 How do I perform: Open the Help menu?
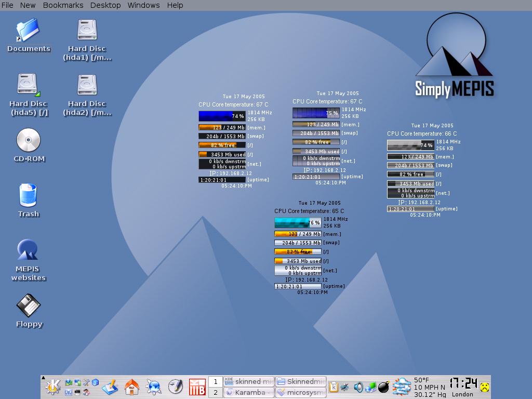(175, 5)
